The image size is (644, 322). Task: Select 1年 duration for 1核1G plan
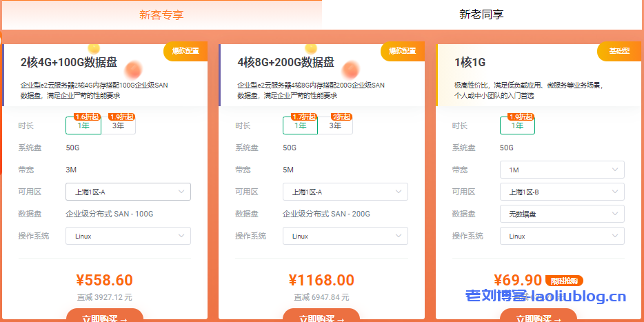(517, 125)
